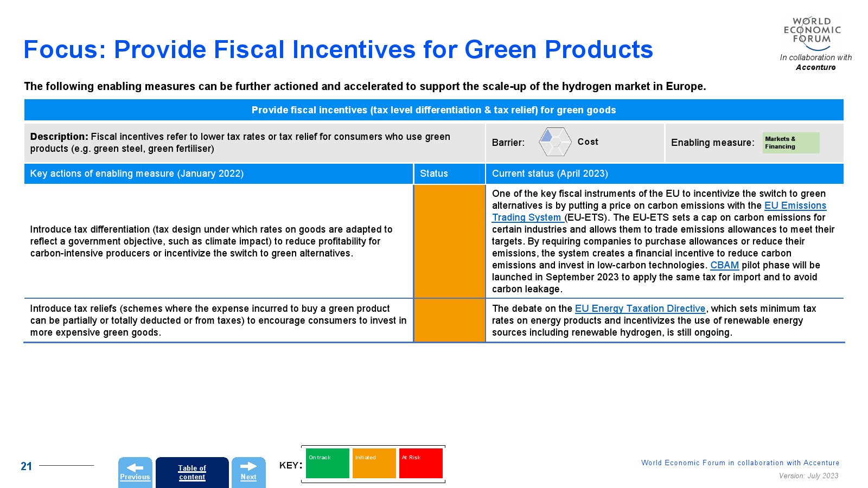Click the page number 21

(x=26, y=466)
